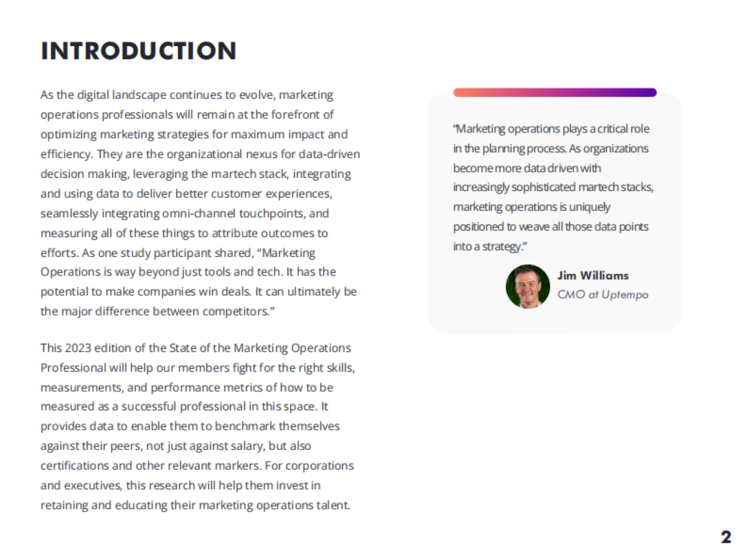Viewport: 747px width, 560px height.
Task: Click the word 'certifications' in body text
Action: tap(73, 466)
